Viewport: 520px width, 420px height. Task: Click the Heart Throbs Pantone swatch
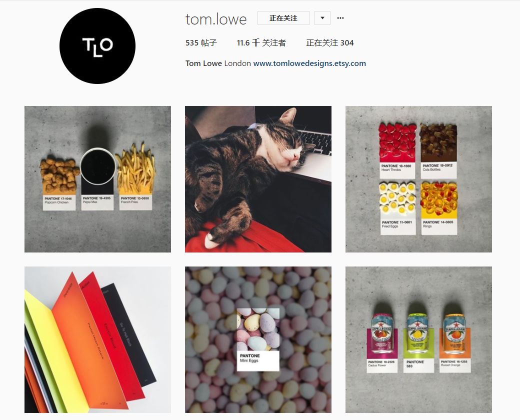(397, 170)
